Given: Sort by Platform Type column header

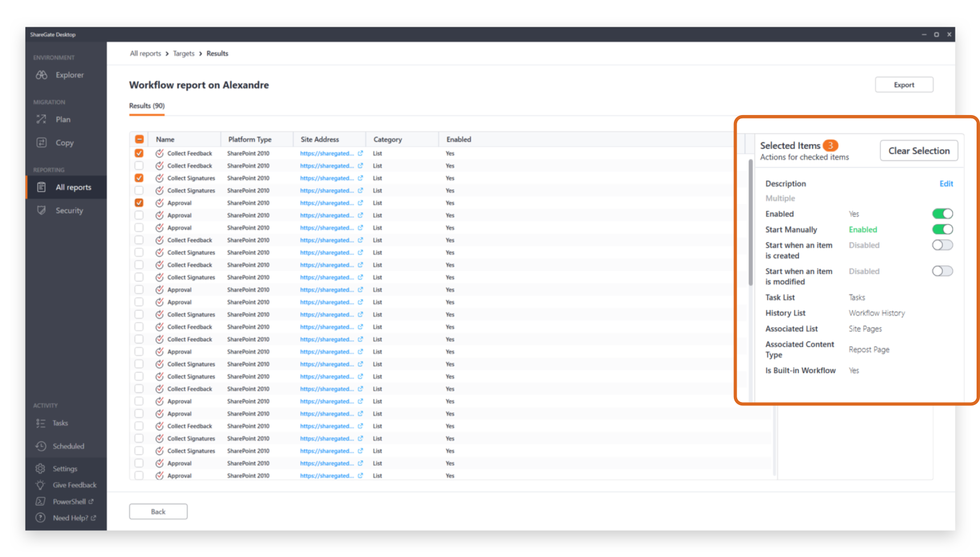Looking at the screenshot, I should click(x=250, y=140).
